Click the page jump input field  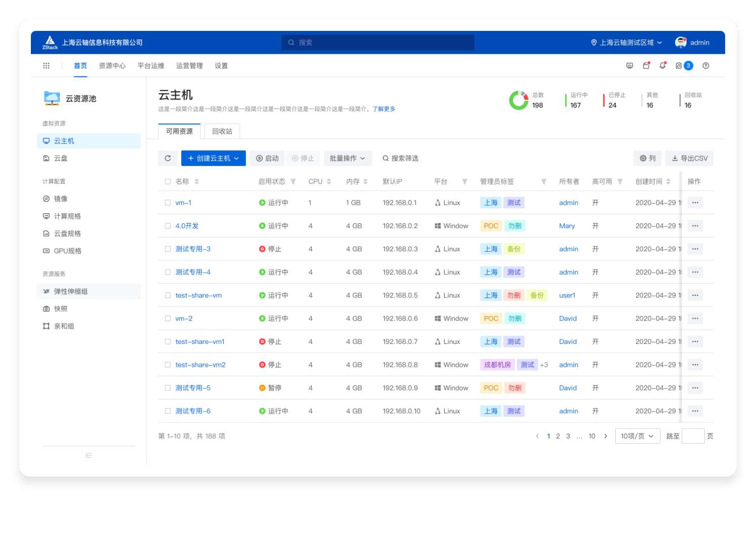pos(693,436)
